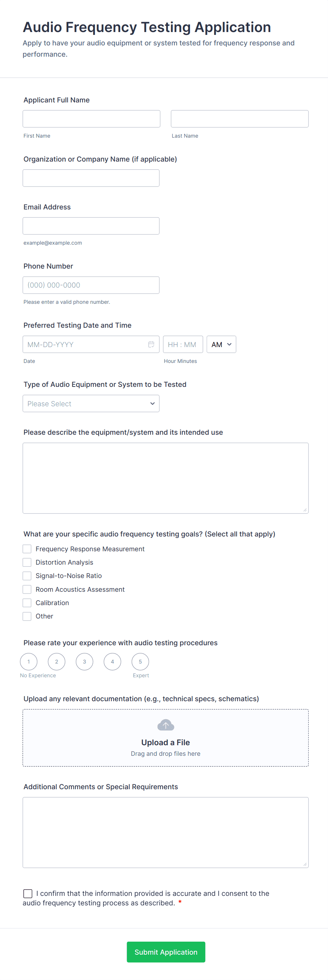Screen dimensions: 328x980
Task: Rate experience level 3
Action: pyautogui.click(x=84, y=661)
